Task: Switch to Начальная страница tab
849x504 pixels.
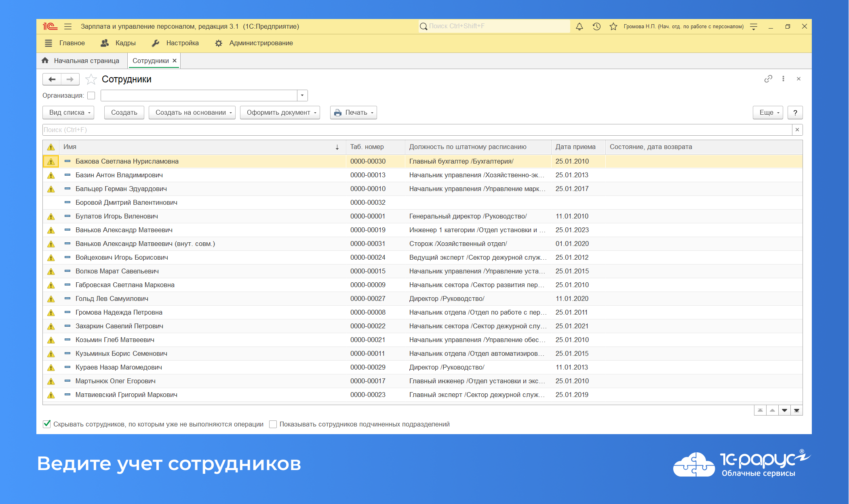Action: [x=87, y=60]
